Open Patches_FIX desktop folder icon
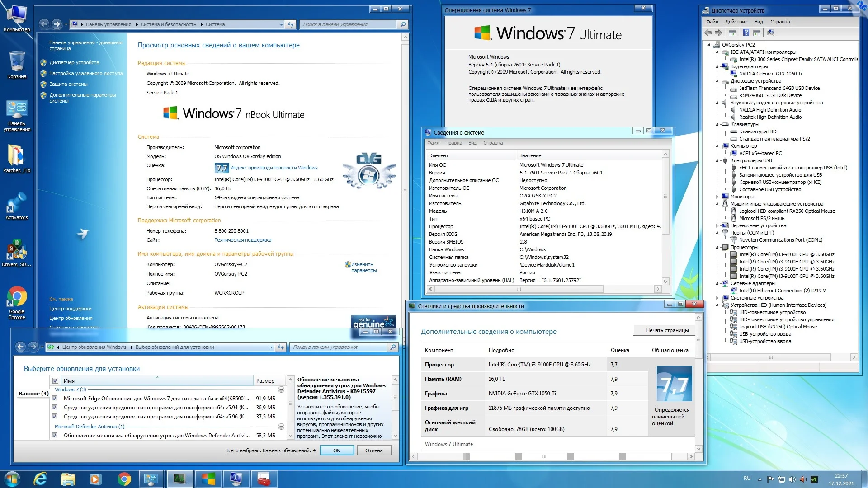Screen dimensions: 868x488 [x=17, y=156]
